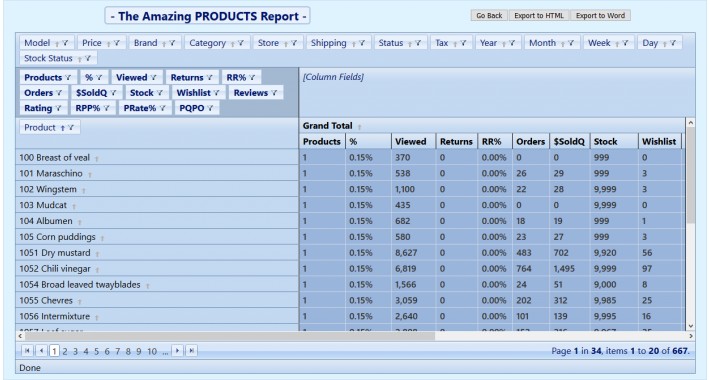Viewport: 710px width, 380px height.
Task: Go to the previous page
Action: click(41, 351)
